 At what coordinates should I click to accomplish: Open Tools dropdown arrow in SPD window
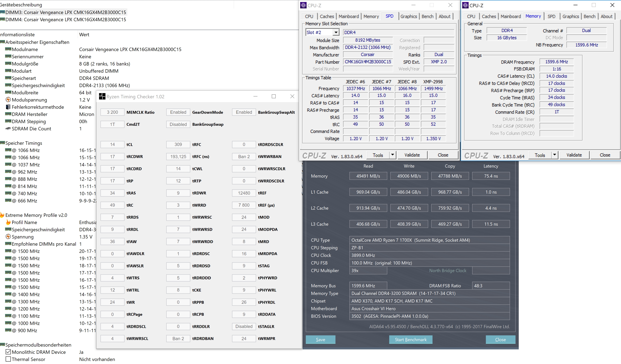click(392, 155)
